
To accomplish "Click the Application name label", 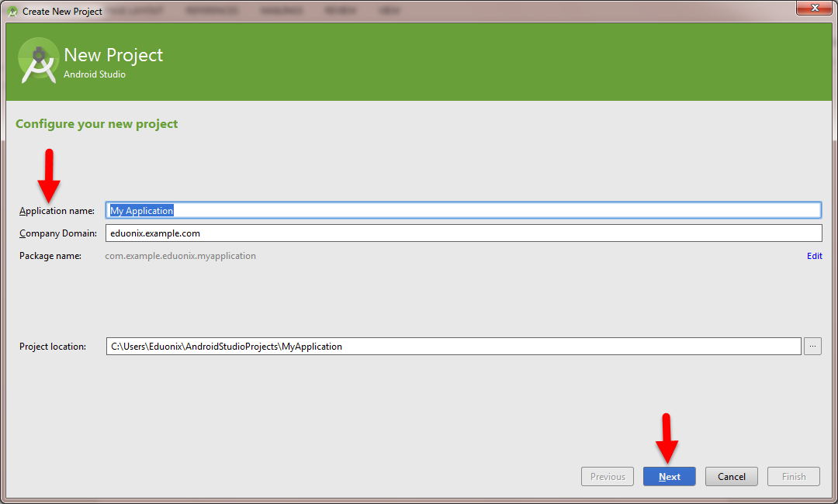I will (57, 211).
